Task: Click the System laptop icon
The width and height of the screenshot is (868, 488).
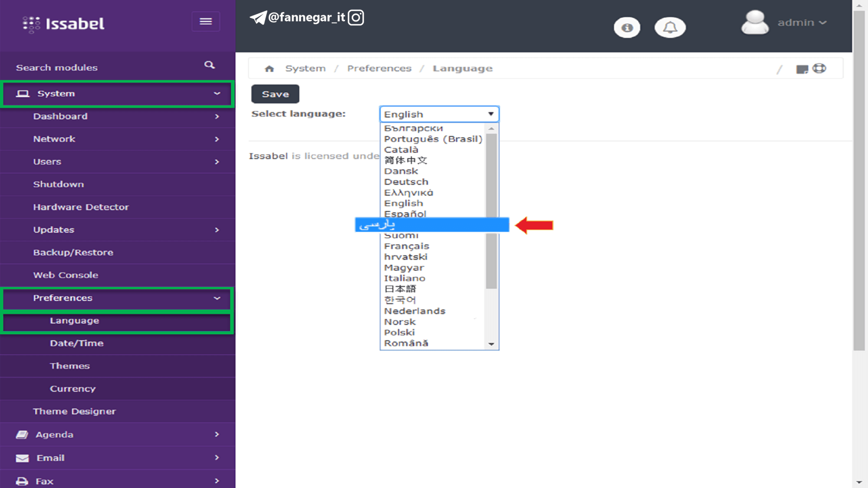Action: [23, 94]
